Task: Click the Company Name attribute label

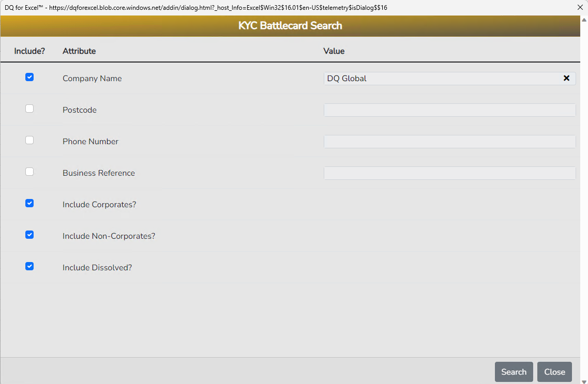Action: (x=92, y=78)
